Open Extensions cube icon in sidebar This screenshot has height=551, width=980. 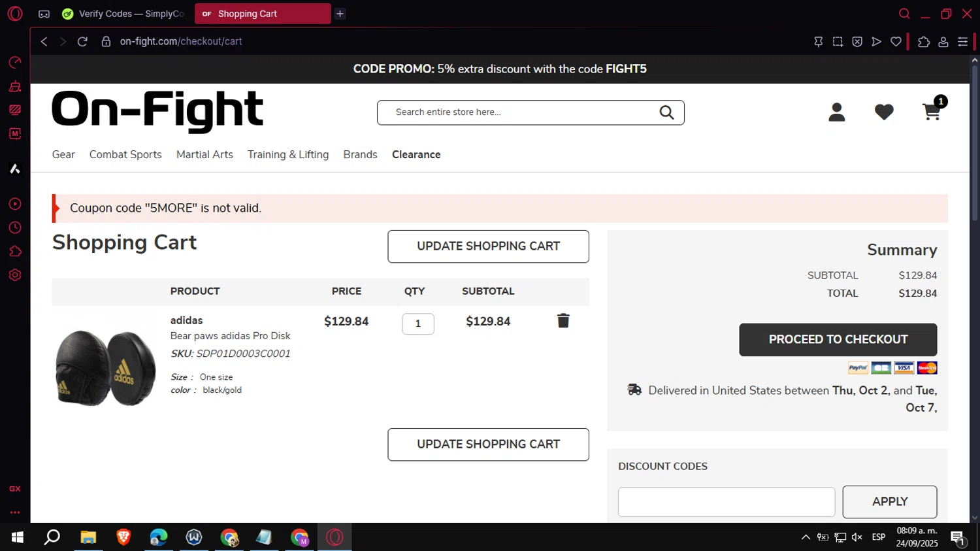tap(14, 252)
